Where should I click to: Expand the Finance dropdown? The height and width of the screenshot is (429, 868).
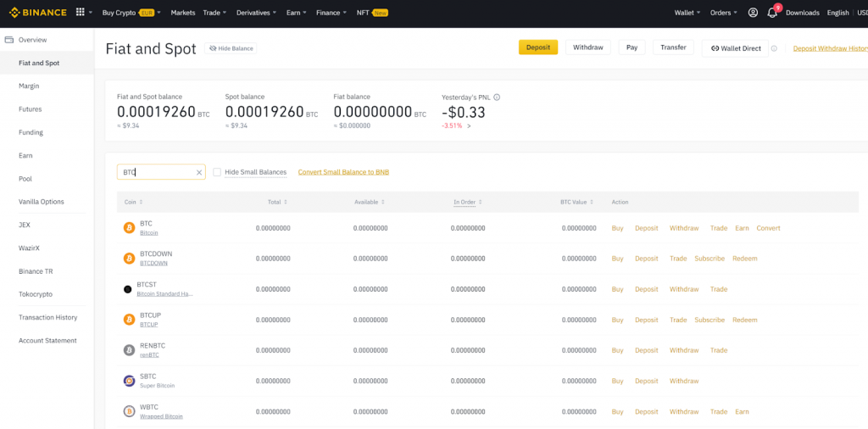coord(331,13)
